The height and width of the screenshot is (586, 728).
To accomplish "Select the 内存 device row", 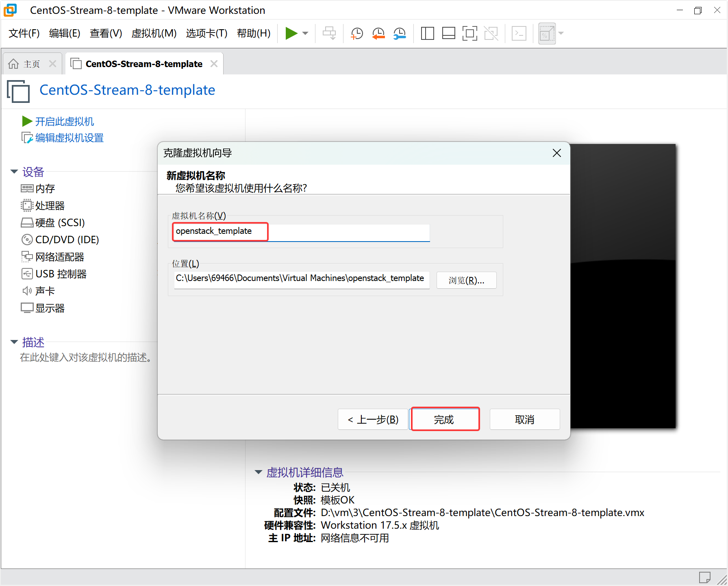I will 38,189.
